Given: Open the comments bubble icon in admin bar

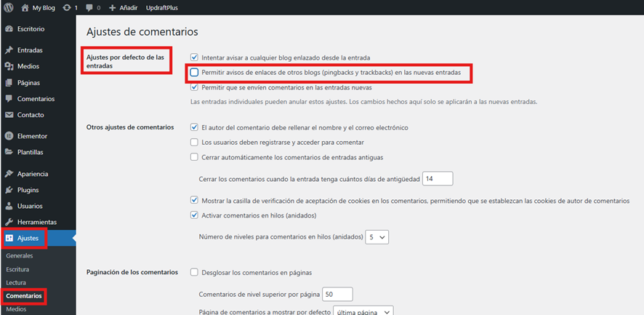Looking at the screenshot, I should (x=89, y=7).
